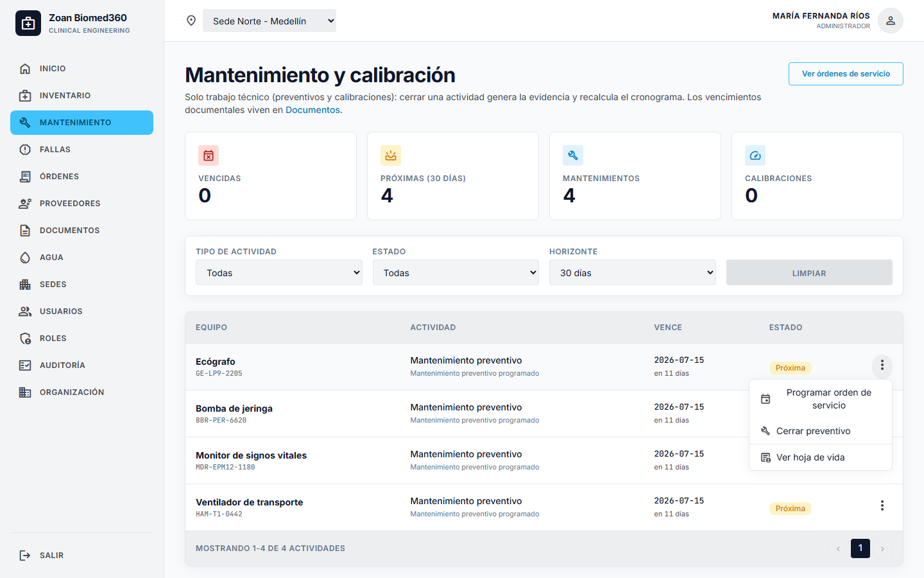
Task: Open the Tipo de actividad dropdown
Action: click(x=279, y=272)
